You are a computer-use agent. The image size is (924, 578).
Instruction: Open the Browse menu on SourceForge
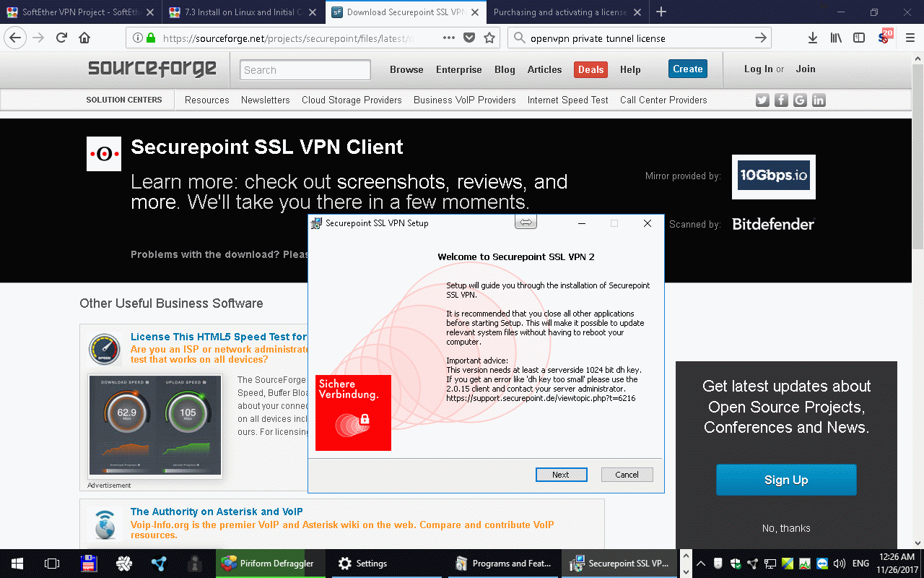pos(406,69)
